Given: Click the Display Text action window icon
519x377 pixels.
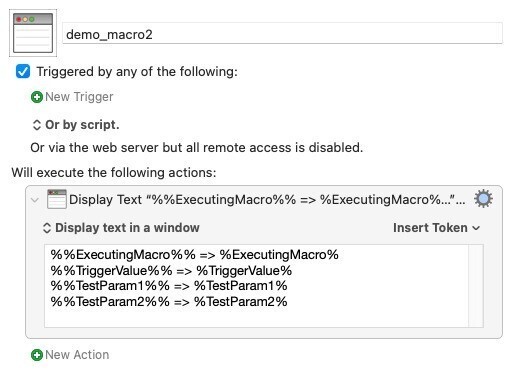Looking at the screenshot, I should point(57,199).
